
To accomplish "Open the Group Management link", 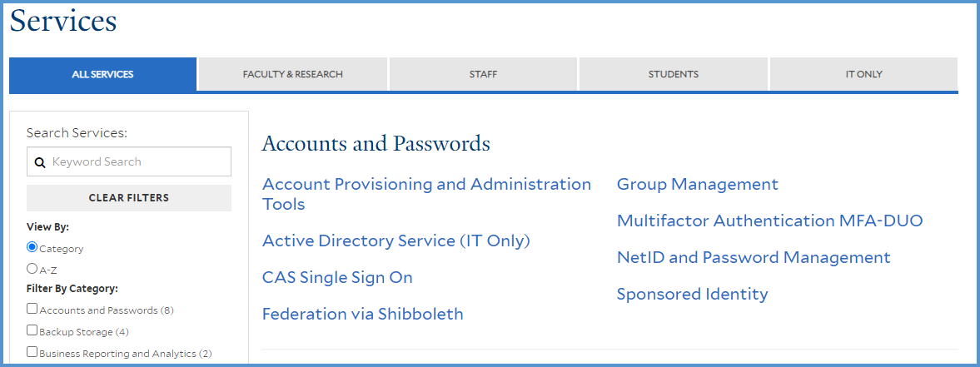I will [698, 185].
